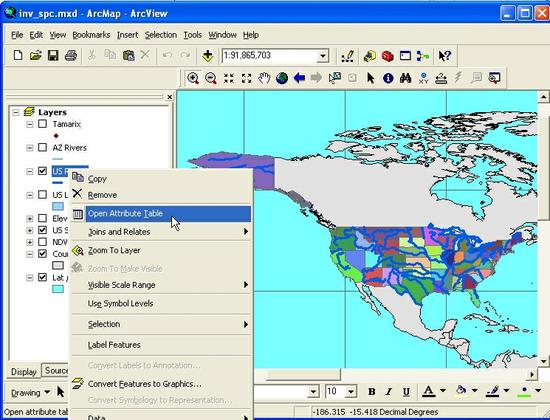Open the map scale dropdown
Viewport: 550px width, 420px height.
(322, 56)
